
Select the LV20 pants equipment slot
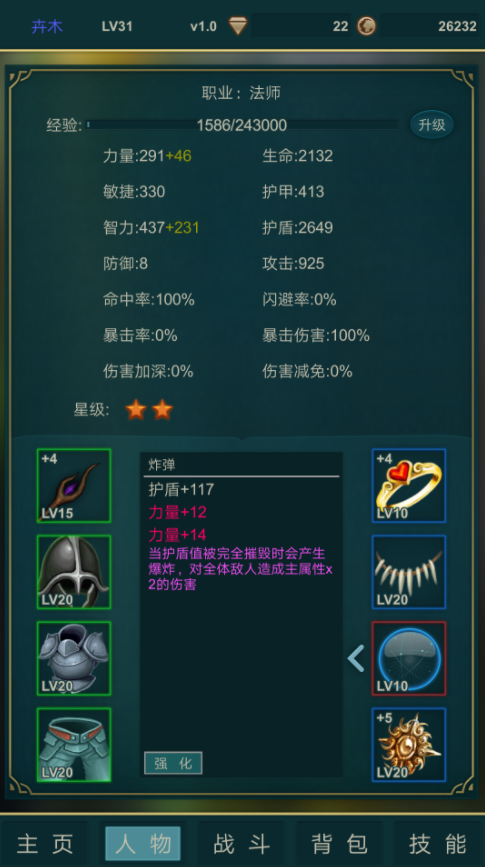[x=74, y=744]
